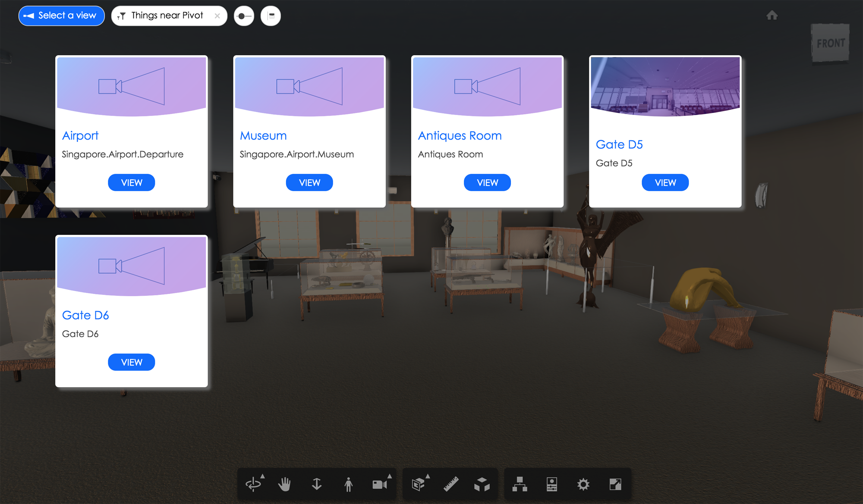Click the Antiques Room title link
This screenshot has height=504, width=863.
460,135
